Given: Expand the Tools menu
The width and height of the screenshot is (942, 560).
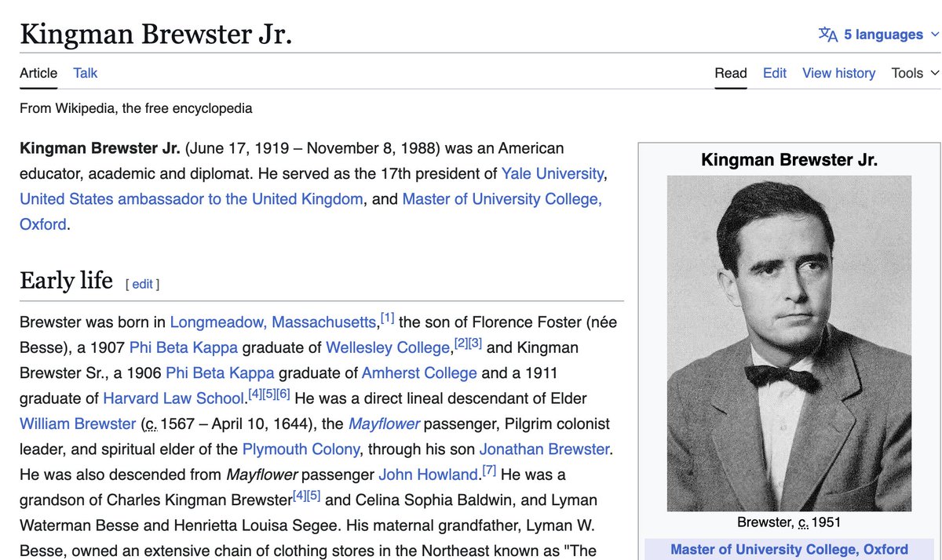Looking at the screenshot, I should click(x=915, y=73).
